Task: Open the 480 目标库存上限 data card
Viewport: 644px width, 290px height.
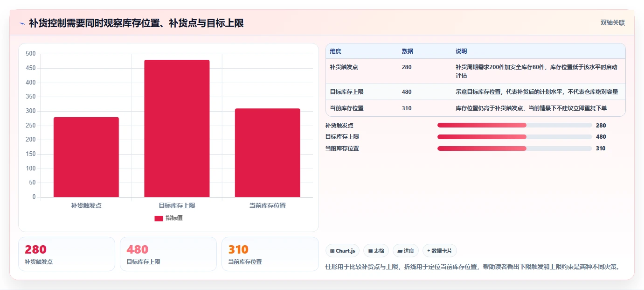Action: tap(168, 254)
